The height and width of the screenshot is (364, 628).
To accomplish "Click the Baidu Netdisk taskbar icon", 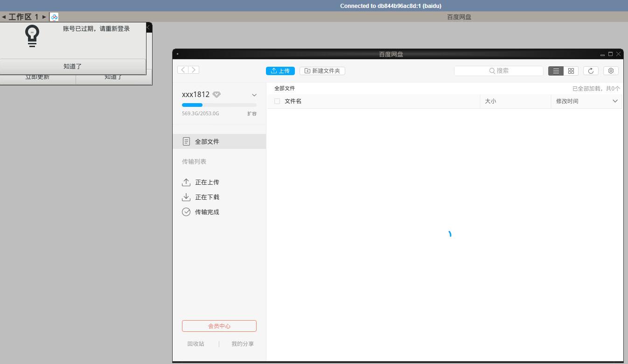I will point(54,16).
